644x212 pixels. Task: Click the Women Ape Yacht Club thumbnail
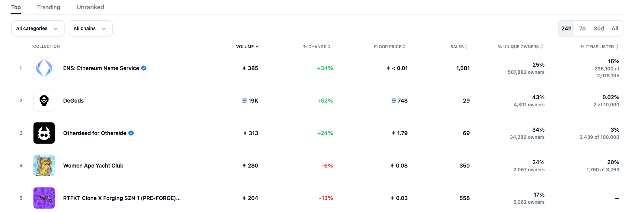[44, 165]
